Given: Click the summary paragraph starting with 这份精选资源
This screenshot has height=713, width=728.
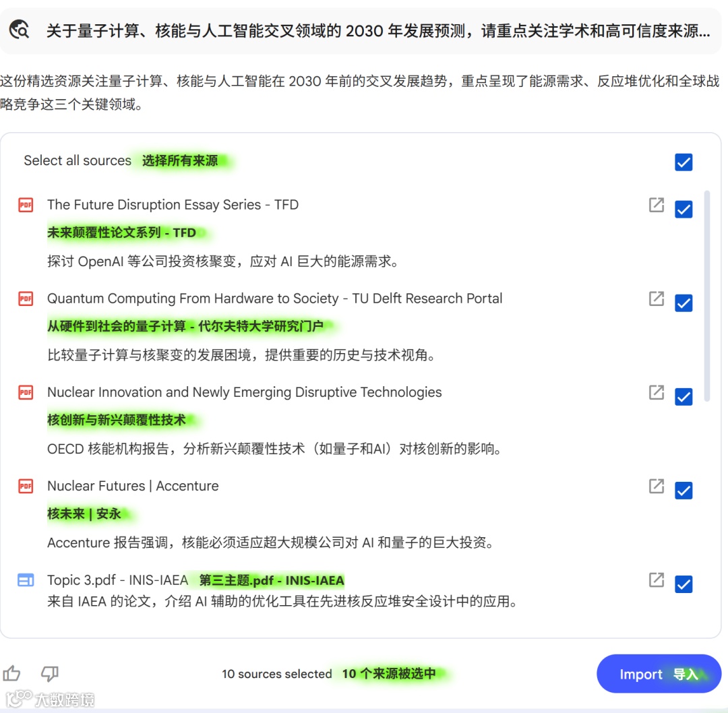Looking at the screenshot, I should click(360, 93).
